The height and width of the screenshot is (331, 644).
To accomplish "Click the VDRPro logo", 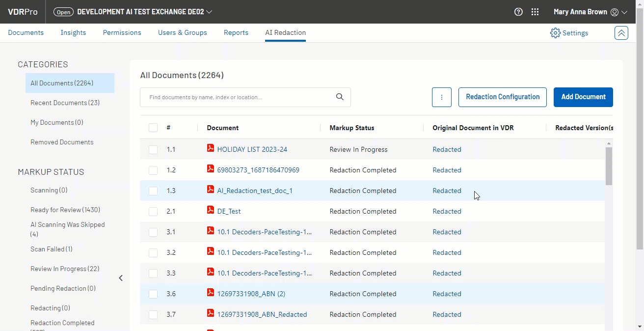I will (x=23, y=12).
